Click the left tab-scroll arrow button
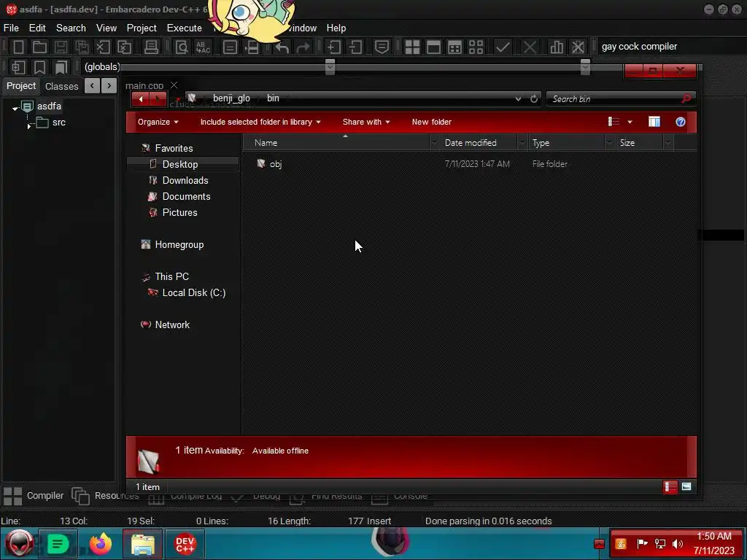This screenshot has height=560, width=747. (92, 86)
